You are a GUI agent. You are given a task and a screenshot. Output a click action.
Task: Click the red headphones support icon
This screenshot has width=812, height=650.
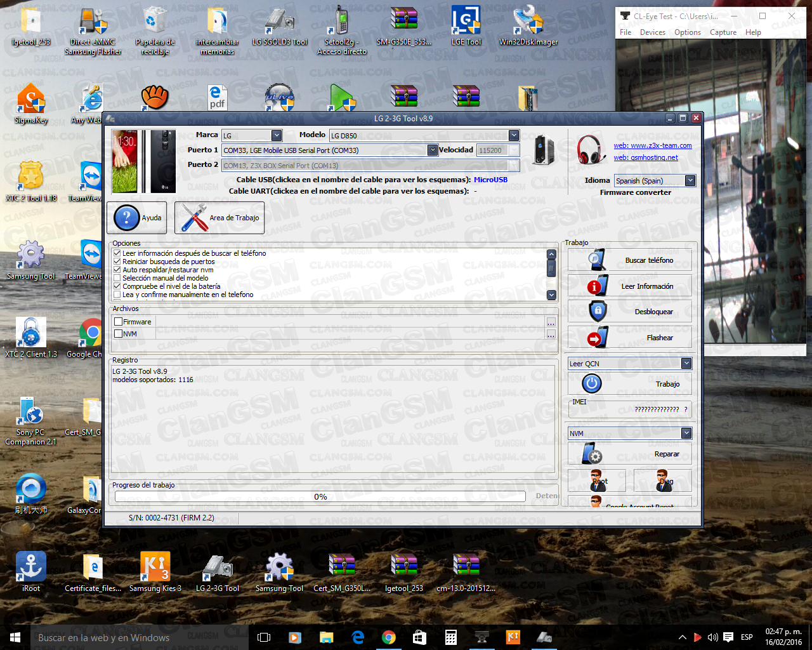(591, 150)
